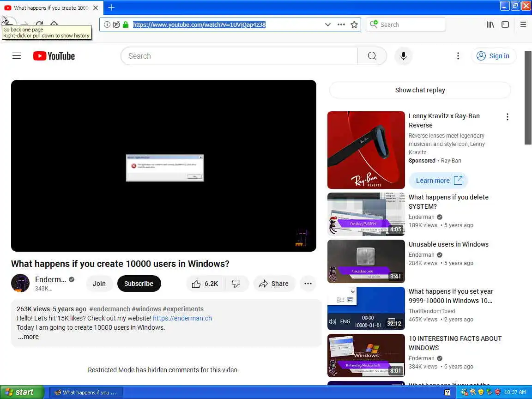
Task: Click the Join button
Action: pos(99,284)
